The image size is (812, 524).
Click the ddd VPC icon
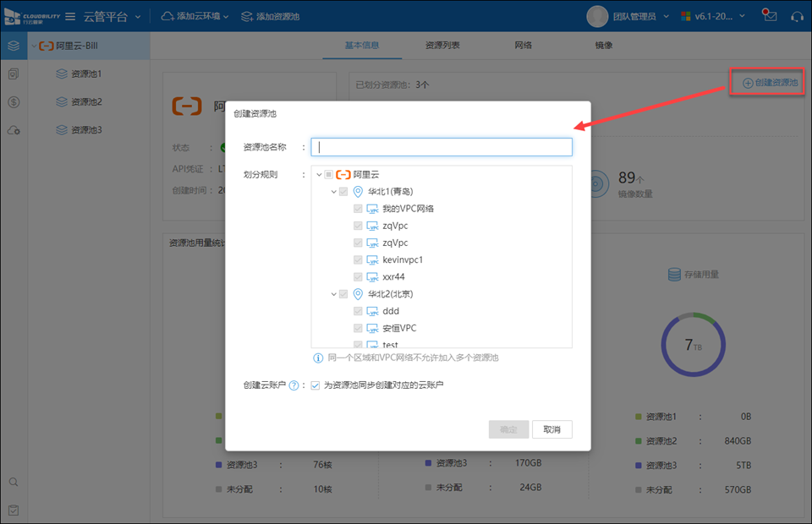tap(372, 311)
